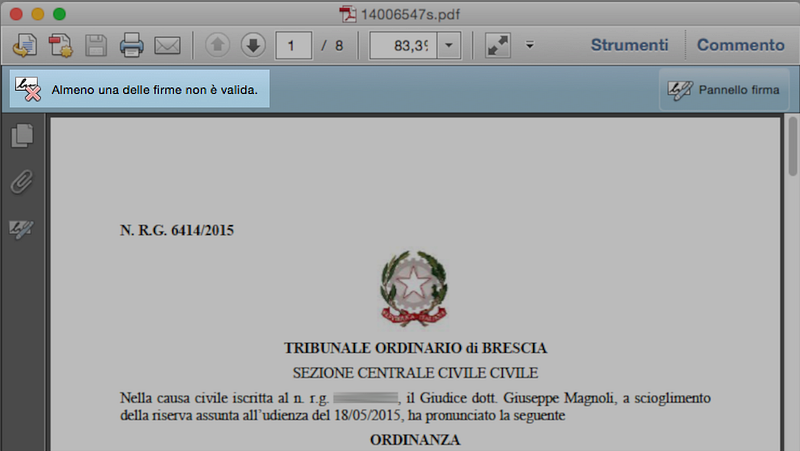Click the total page count 8
Image resolution: width=800 pixels, height=451 pixels.
339,46
